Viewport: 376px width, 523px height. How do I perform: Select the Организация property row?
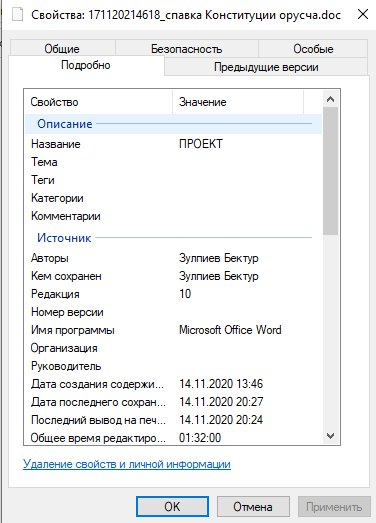(x=173, y=348)
